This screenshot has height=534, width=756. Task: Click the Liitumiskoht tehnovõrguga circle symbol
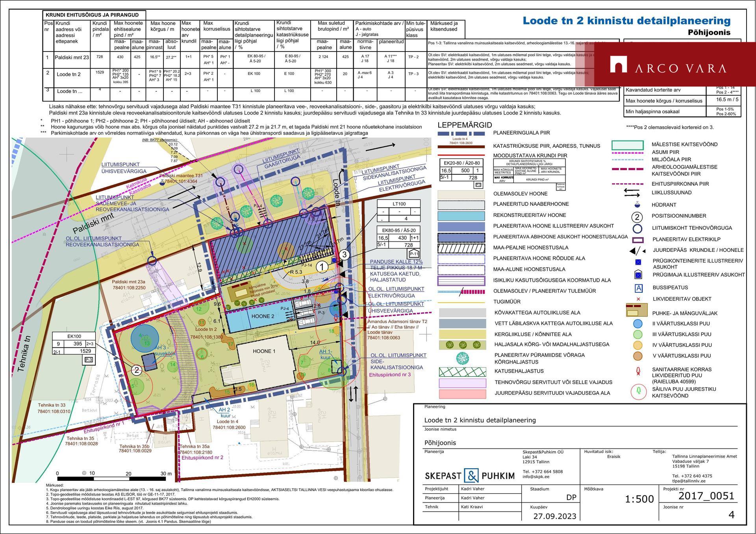637,228
